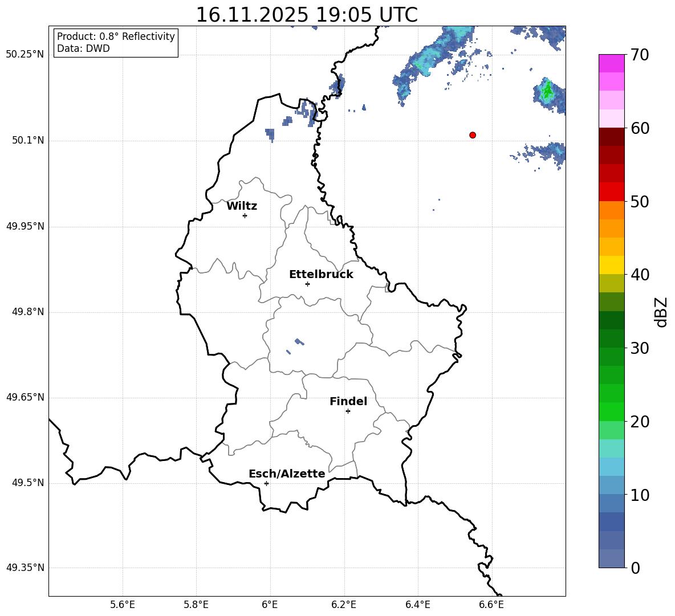Click the 6.6°E longitude label

coord(491,605)
